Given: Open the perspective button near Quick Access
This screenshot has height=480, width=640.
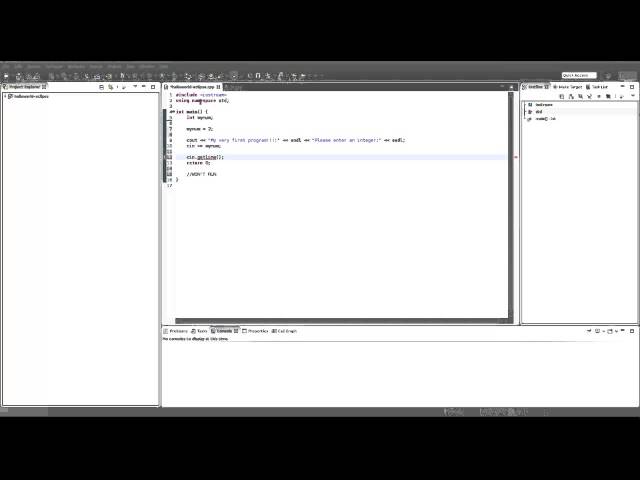Looking at the screenshot, I should pos(607,76).
